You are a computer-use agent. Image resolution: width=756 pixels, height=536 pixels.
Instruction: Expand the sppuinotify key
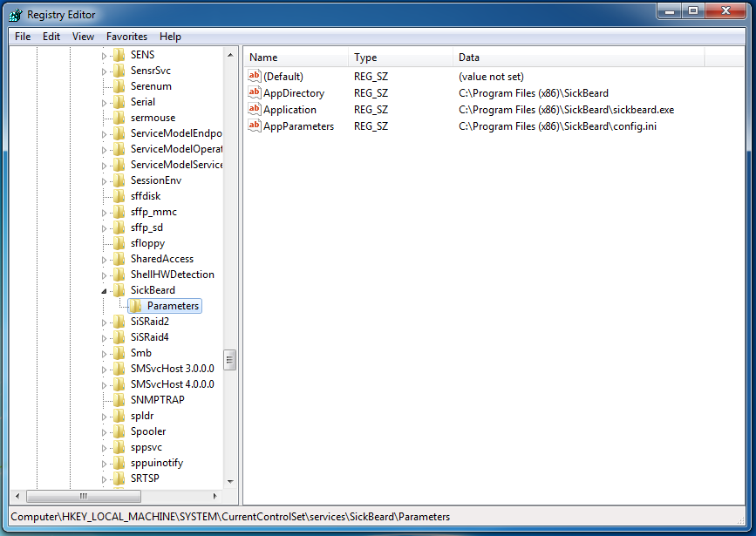[x=104, y=464]
